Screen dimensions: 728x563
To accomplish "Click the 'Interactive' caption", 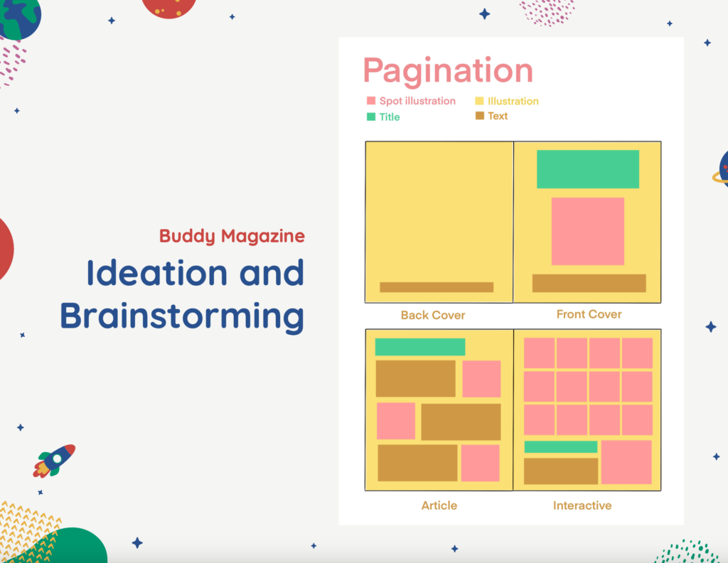I will [582, 505].
